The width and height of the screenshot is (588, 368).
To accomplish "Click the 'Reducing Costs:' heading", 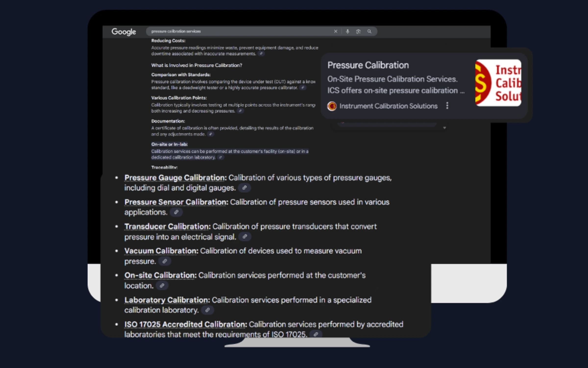I will pos(168,41).
